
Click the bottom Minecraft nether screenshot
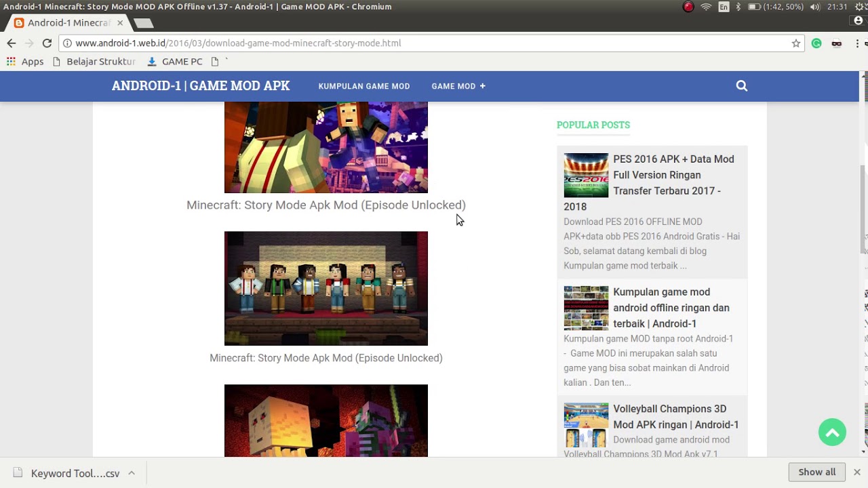(326, 420)
